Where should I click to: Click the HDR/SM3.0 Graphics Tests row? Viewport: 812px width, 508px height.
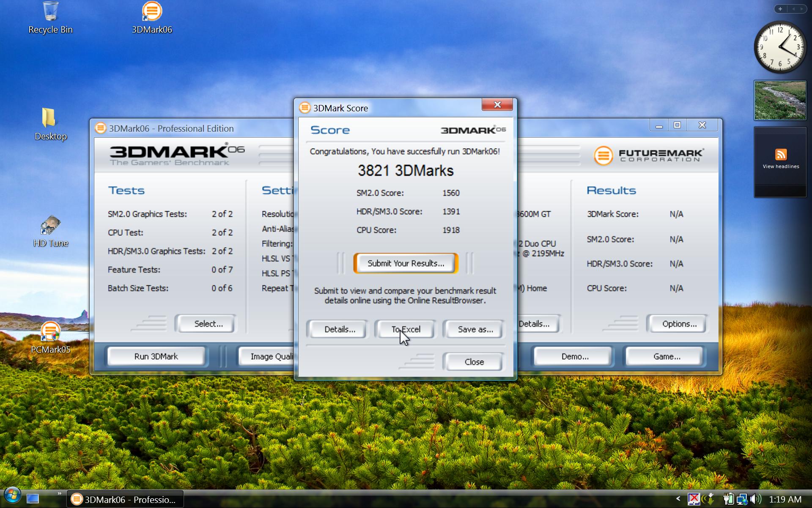coord(170,251)
